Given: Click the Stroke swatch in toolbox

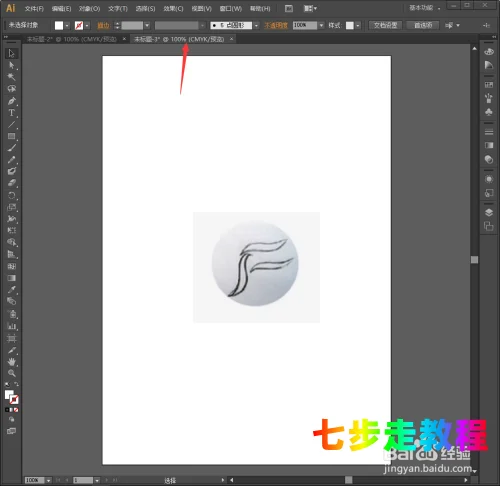Looking at the screenshot, I should [x=14, y=399].
